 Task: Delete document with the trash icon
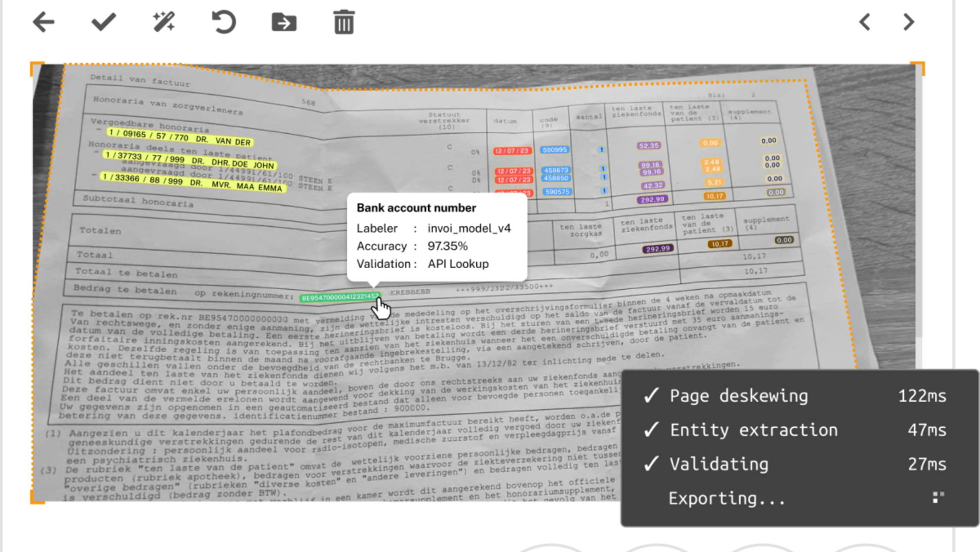click(344, 22)
